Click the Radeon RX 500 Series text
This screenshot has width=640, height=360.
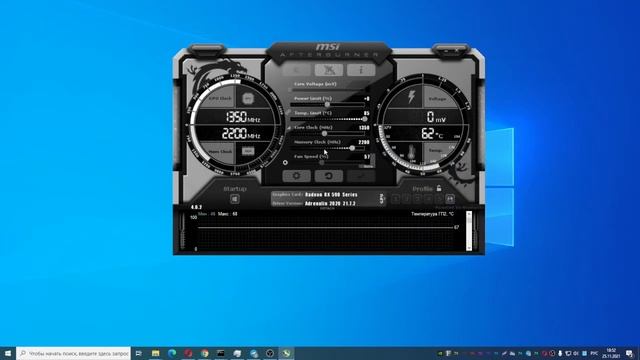point(331,195)
